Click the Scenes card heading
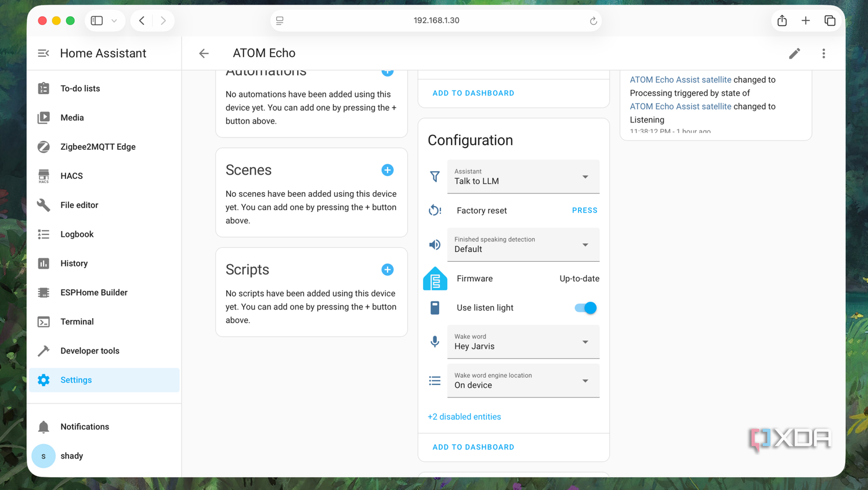 click(x=248, y=170)
